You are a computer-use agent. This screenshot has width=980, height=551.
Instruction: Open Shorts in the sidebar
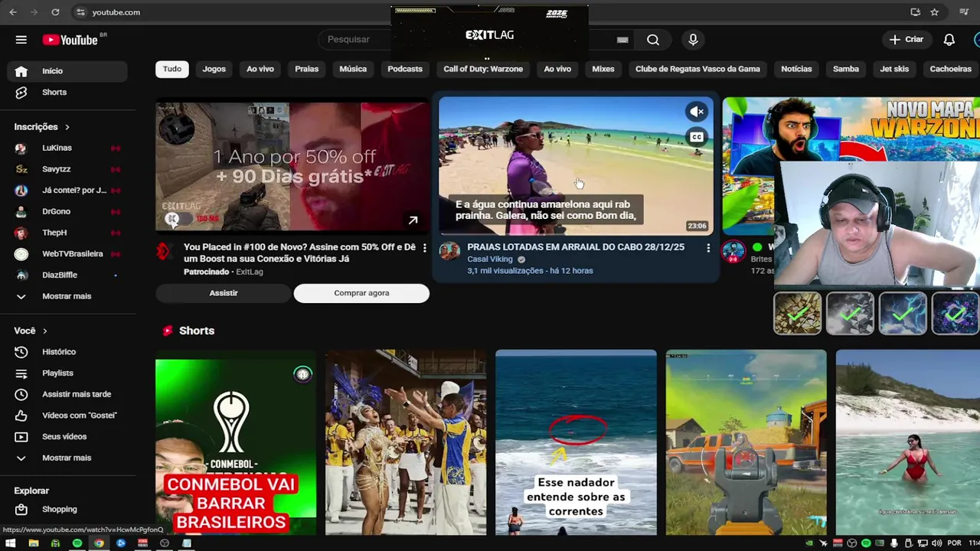click(x=67, y=92)
